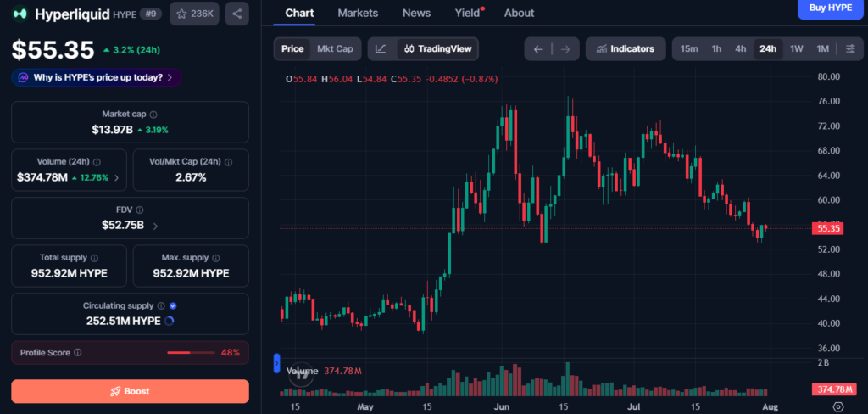Select the 24h interval
The image size is (868, 414).
point(768,48)
